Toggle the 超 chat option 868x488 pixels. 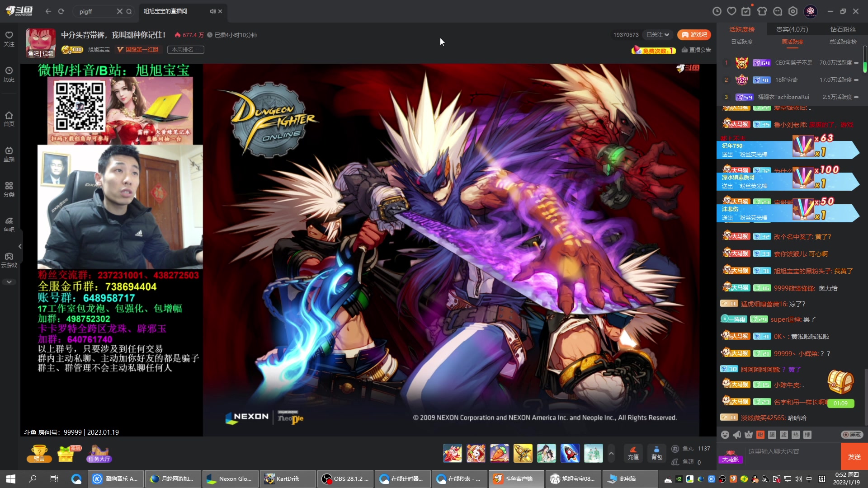coord(772,435)
